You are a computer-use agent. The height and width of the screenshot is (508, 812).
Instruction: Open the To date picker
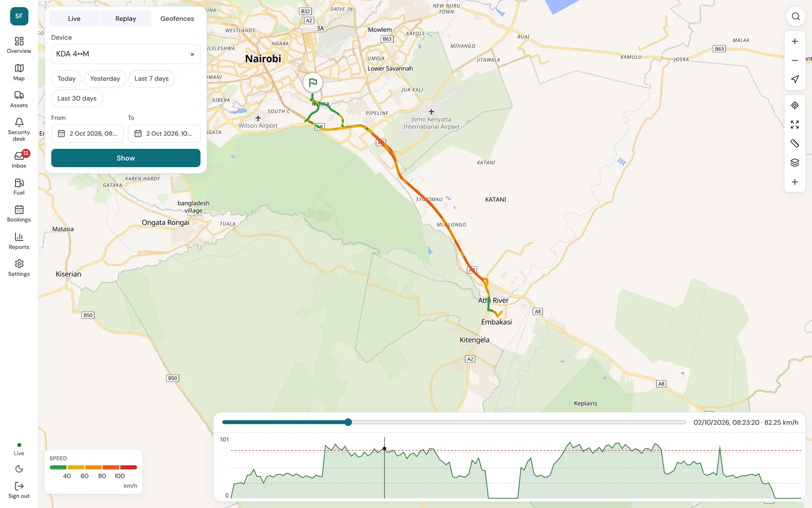coord(164,134)
